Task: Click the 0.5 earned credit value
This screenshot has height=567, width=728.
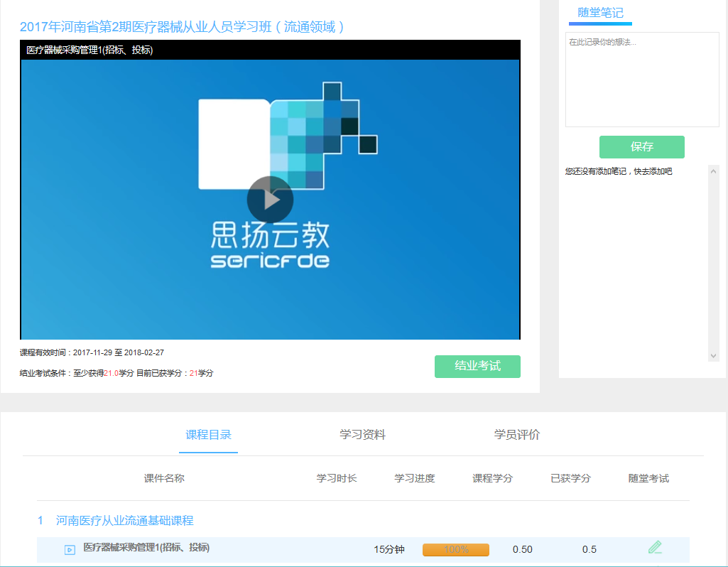Action: click(590, 549)
